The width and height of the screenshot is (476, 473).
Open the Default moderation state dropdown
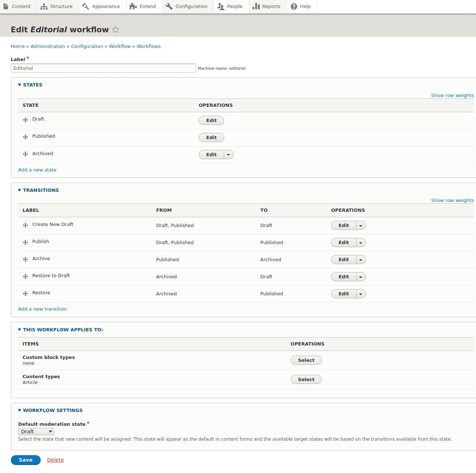(36, 432)
